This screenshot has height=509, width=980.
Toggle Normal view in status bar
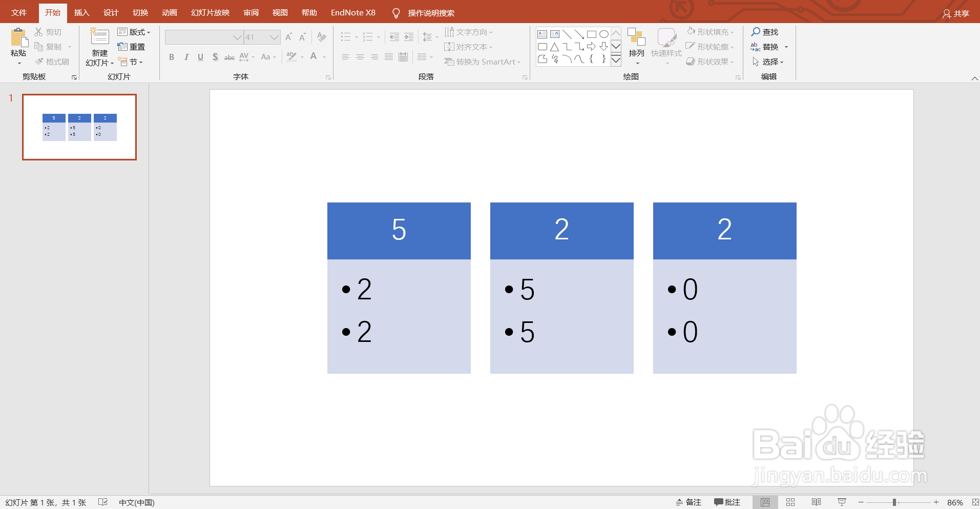[765, 502]
